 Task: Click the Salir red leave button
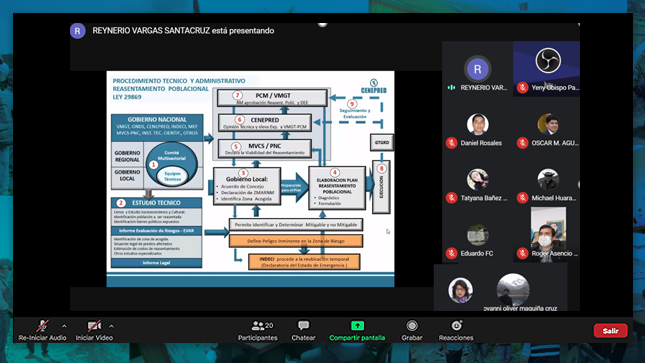610,330
